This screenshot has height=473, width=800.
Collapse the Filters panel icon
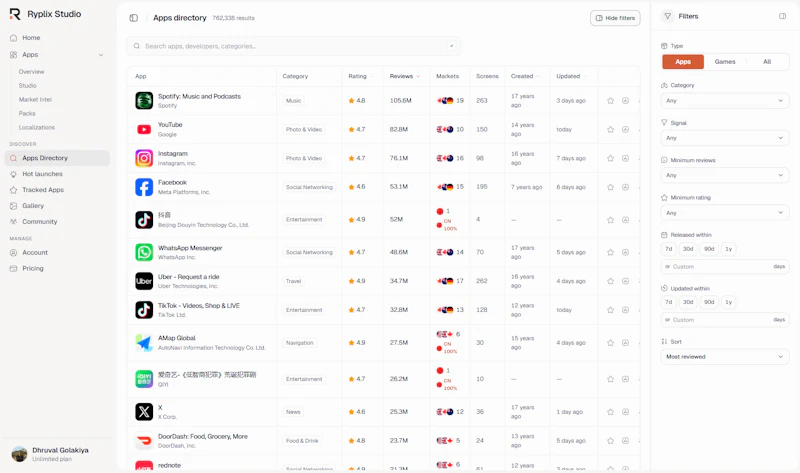point(782,16)
